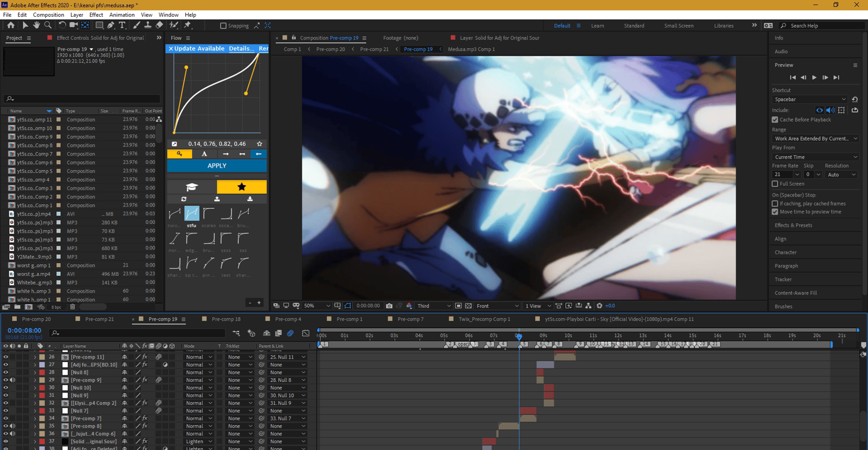Toggle Move time to preview time
Screen dimensions: 868x450
tap(775, 212)
